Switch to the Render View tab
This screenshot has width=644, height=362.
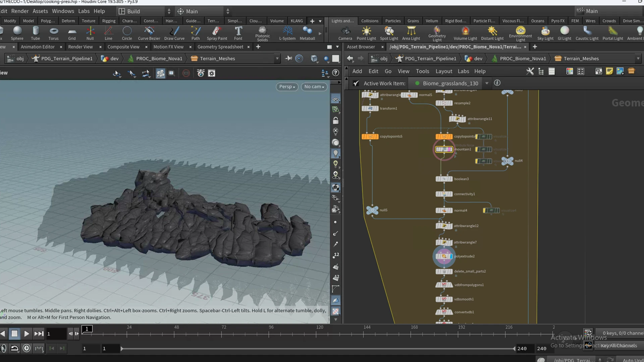(x=80, y=47)
